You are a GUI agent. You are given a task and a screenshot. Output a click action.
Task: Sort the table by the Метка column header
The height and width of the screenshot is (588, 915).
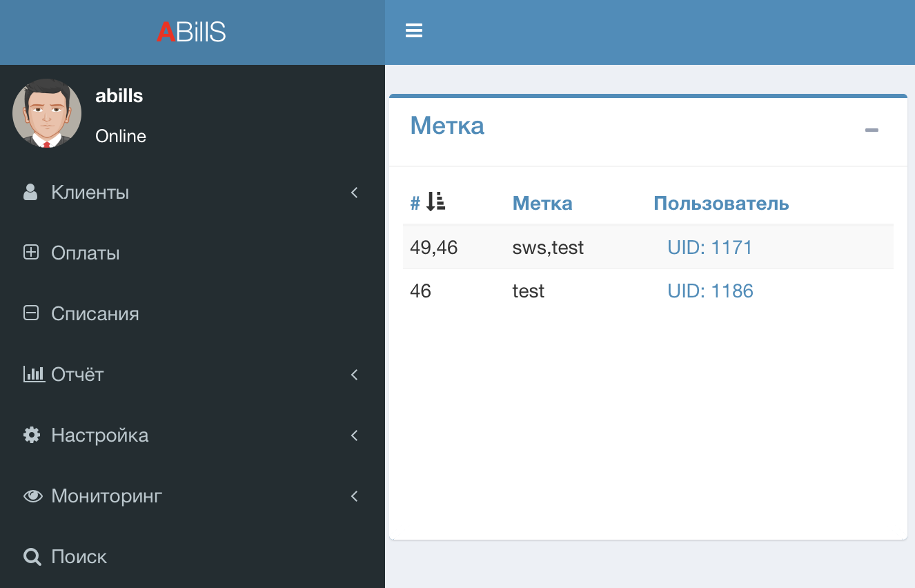coord(542,204)
